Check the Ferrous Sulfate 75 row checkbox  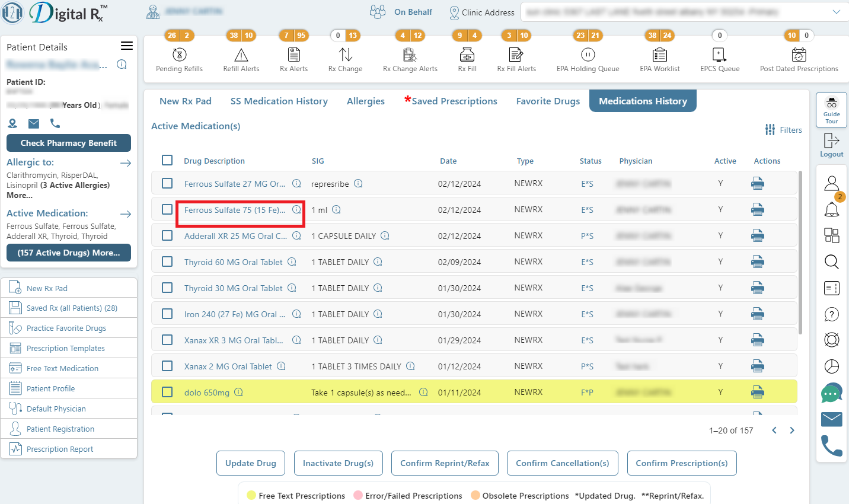167,209
